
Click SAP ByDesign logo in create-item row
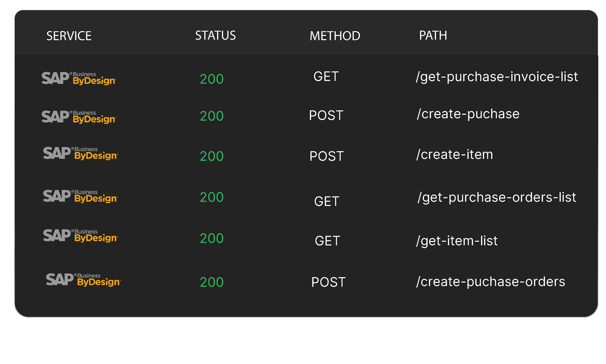[81, 153]
